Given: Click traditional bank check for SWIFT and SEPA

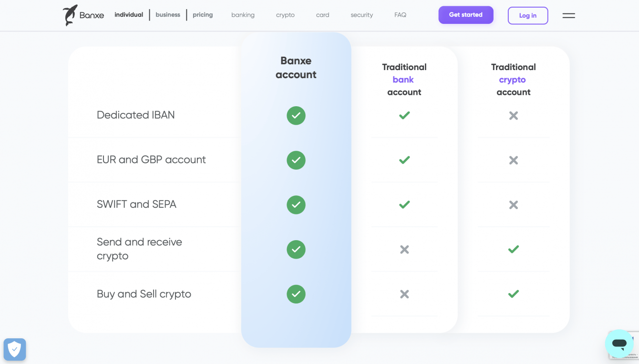Looking at the screenshot, I should (404, 204).
